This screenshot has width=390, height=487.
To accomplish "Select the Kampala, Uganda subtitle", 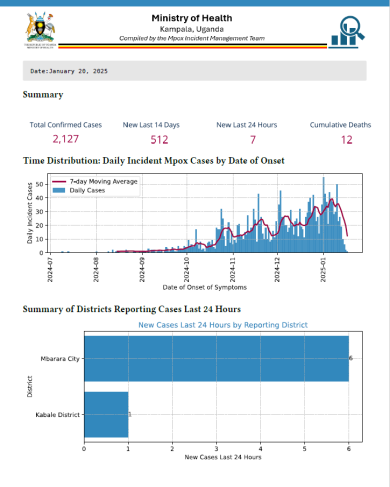I will coord(192,29).
